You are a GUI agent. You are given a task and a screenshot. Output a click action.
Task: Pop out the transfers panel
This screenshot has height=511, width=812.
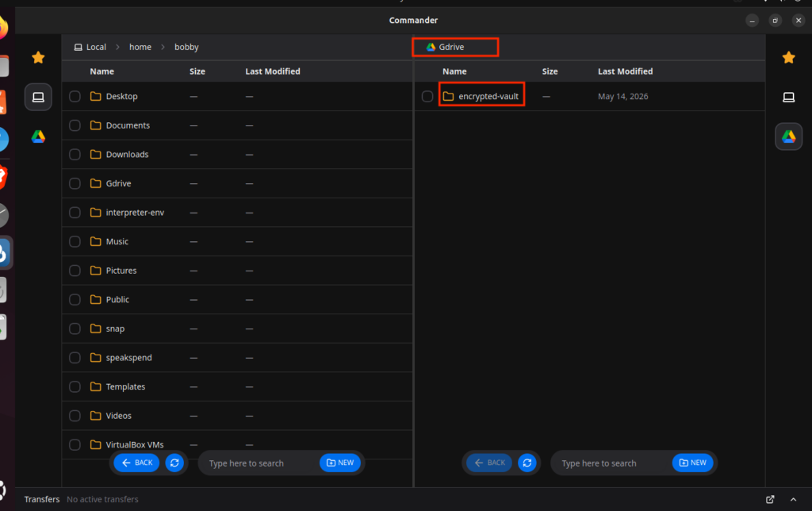(770, 499)
